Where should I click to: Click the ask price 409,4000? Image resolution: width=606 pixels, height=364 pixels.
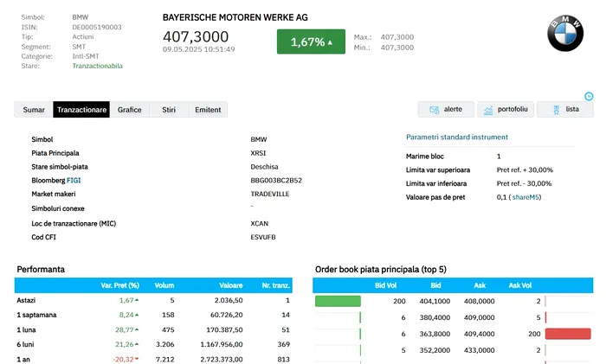[x=480, y=334]
